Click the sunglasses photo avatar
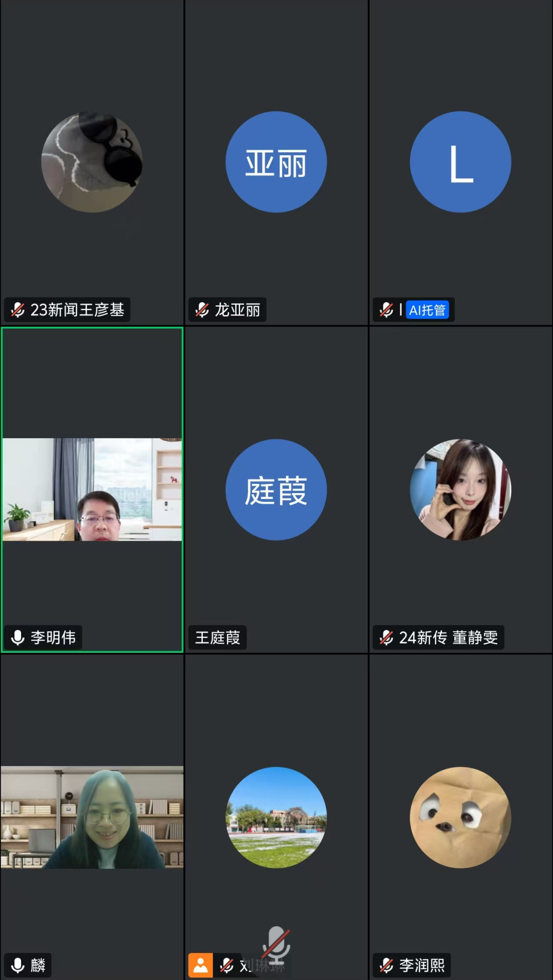This screenshot has width=553, height=980. pyautogui.click(x=92, y=162)
